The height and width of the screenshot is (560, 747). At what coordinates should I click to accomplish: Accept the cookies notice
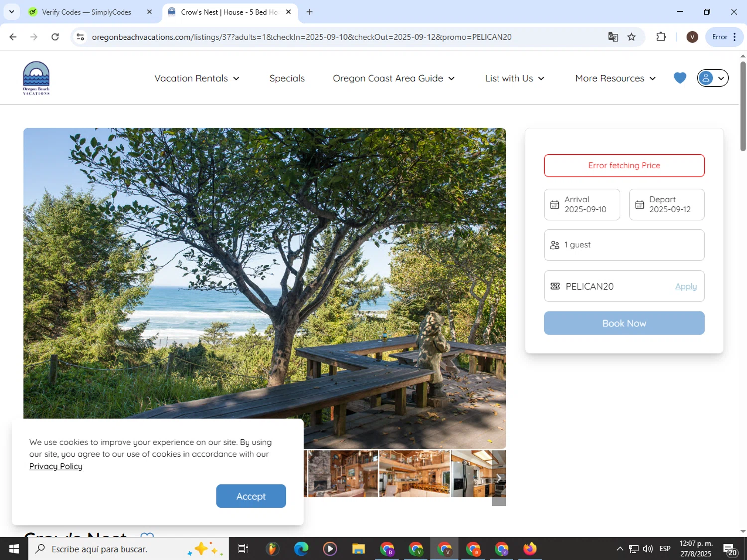[x=251, y=496]
